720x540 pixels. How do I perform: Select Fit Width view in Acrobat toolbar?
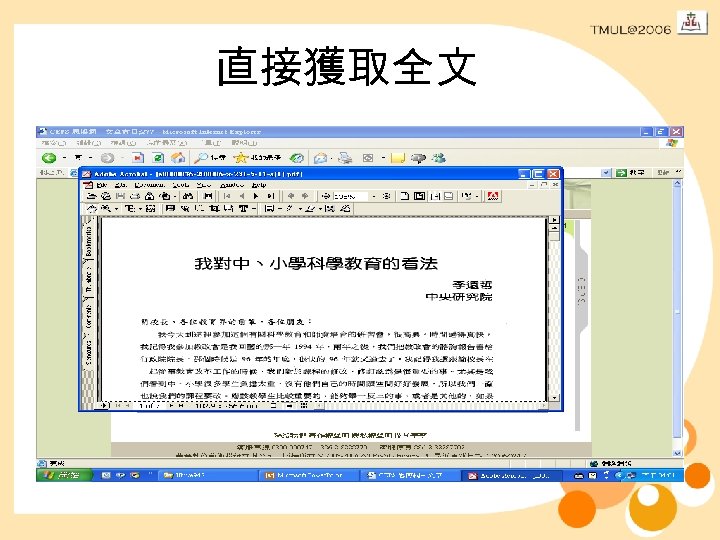[x=435, y=196]
